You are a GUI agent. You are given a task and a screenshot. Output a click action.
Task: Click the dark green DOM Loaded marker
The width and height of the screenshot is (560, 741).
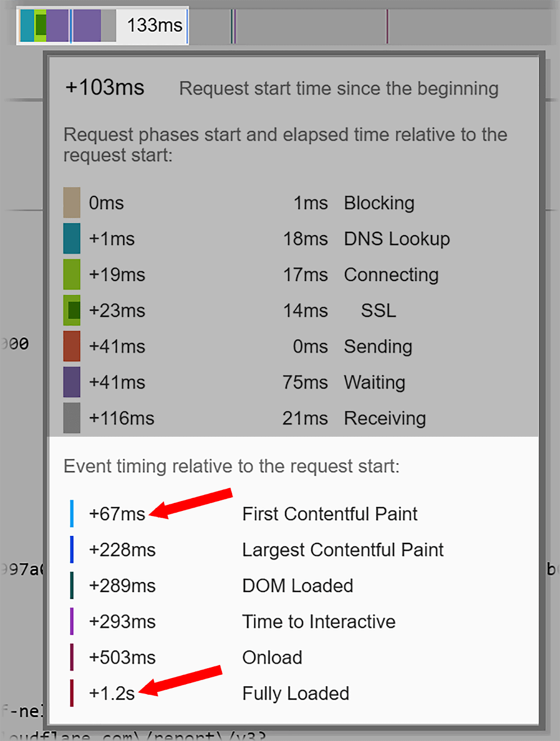72,585
